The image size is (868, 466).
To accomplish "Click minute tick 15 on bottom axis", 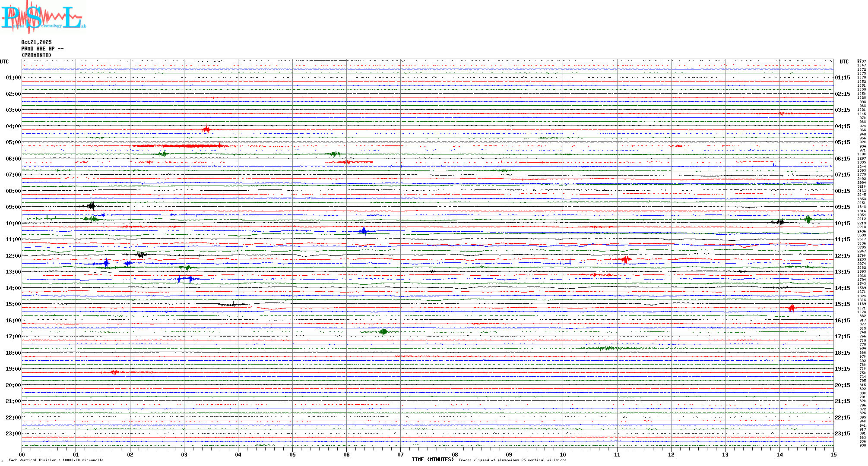I will [833, 454].
